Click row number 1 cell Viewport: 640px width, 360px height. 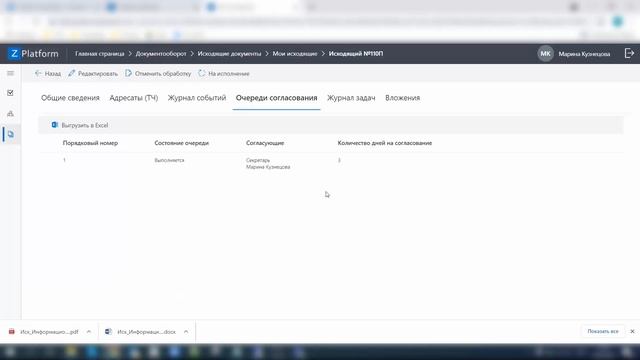[x=64, y=160]
